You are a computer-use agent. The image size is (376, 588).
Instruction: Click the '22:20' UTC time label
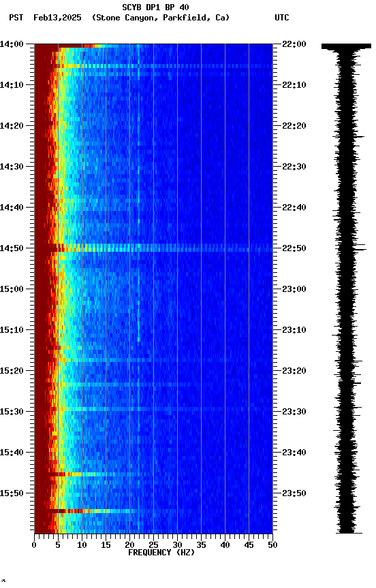pyautogui.click(x=294, y=126)
